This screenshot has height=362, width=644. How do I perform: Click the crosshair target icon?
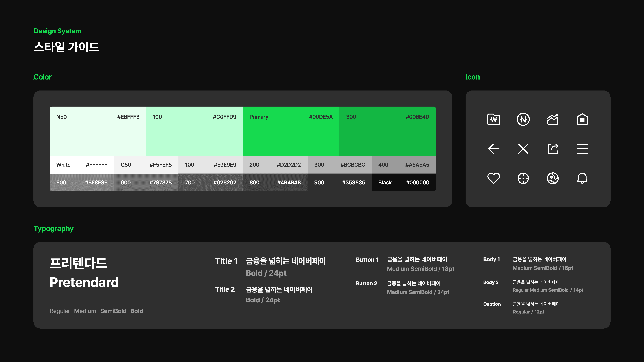(x=523, y=178)
